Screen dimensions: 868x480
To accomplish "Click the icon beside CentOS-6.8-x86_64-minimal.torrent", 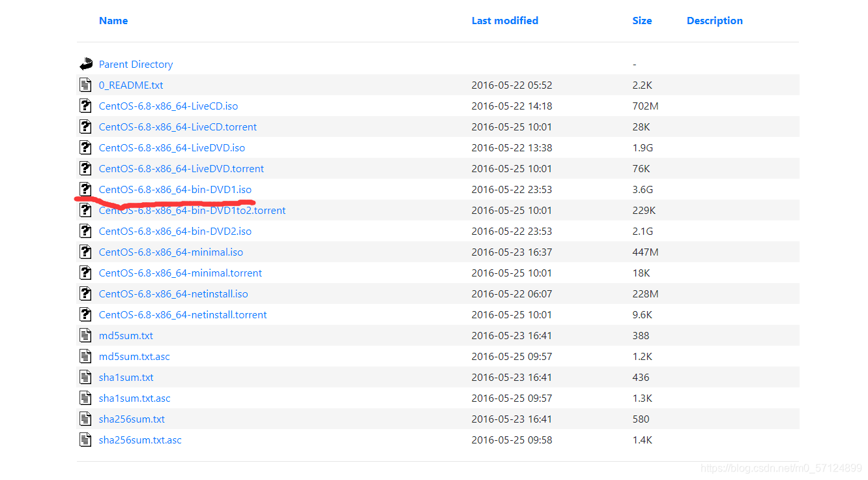I will pyautogui.click(x=85, y=273).
